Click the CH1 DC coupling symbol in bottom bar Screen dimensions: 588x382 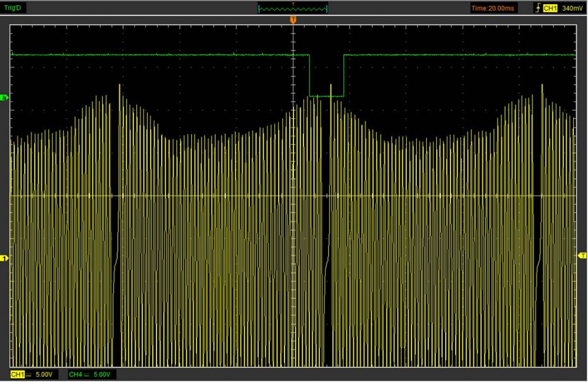click(x=28, y=374)
